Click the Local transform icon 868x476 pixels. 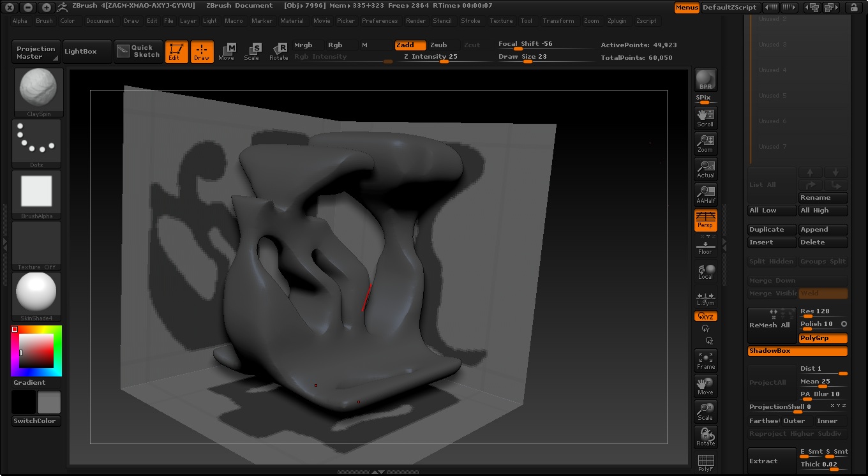(x=705, y=271)
